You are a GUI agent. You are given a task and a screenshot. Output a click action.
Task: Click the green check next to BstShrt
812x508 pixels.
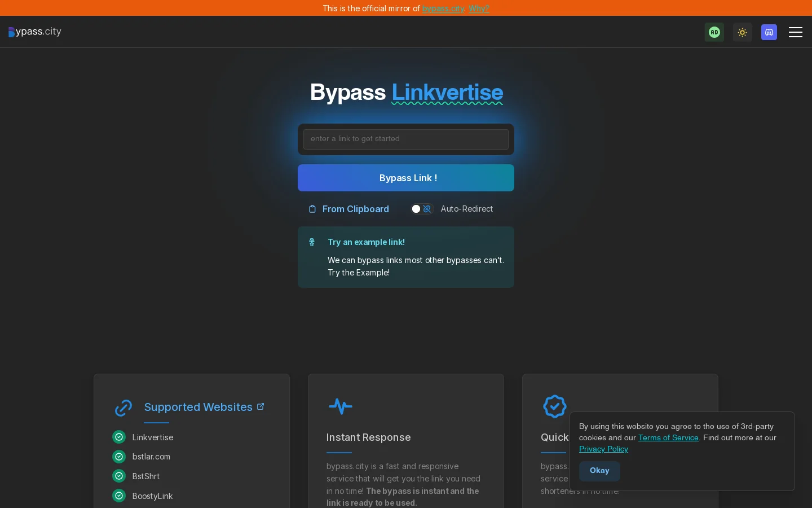[x=119, y=476]
